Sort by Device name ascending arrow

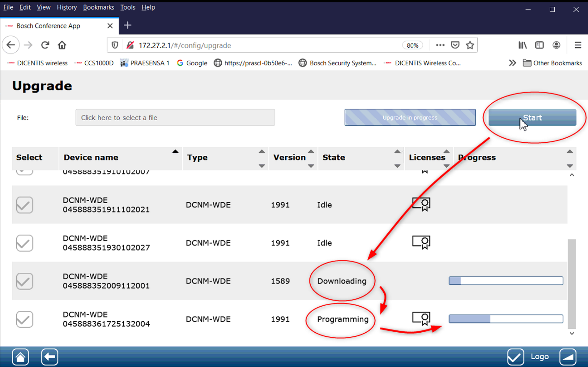pos(175,151)
